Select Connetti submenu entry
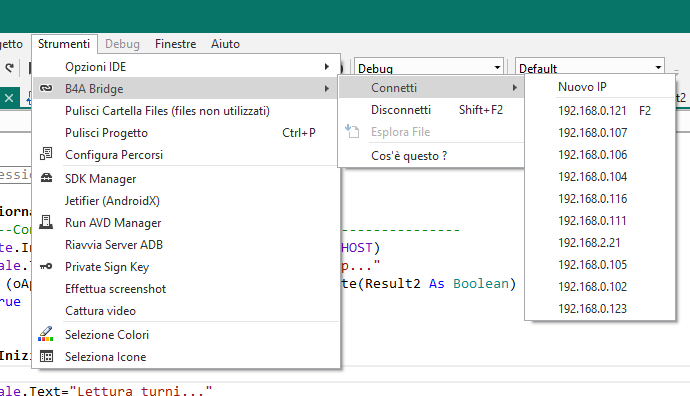This screenshot has height=396, width=690. tap(431, 88)
